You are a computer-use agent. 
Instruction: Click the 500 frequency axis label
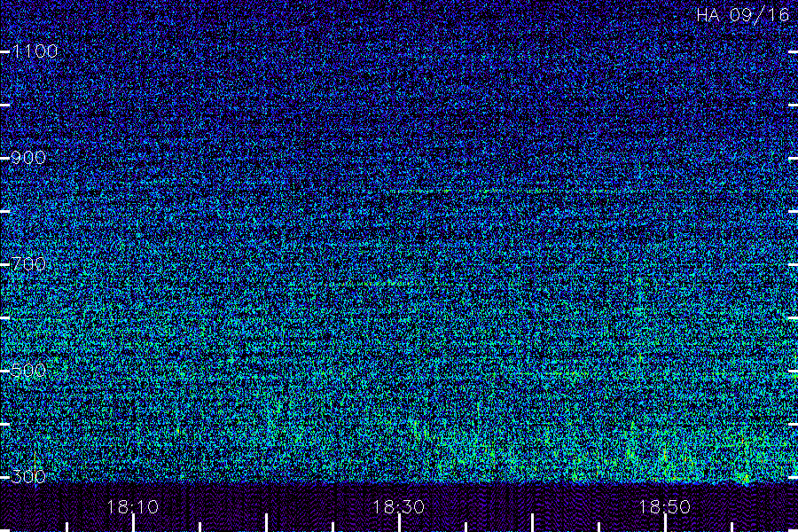[28, 371]
